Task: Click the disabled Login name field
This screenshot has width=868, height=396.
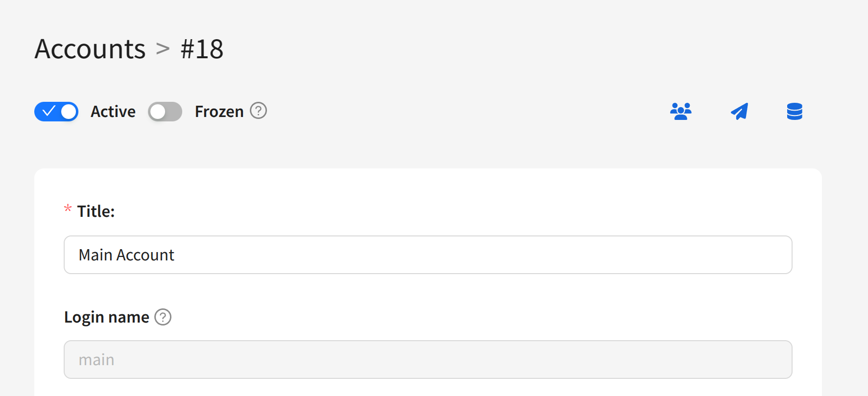Action: [x=428, y=360]
